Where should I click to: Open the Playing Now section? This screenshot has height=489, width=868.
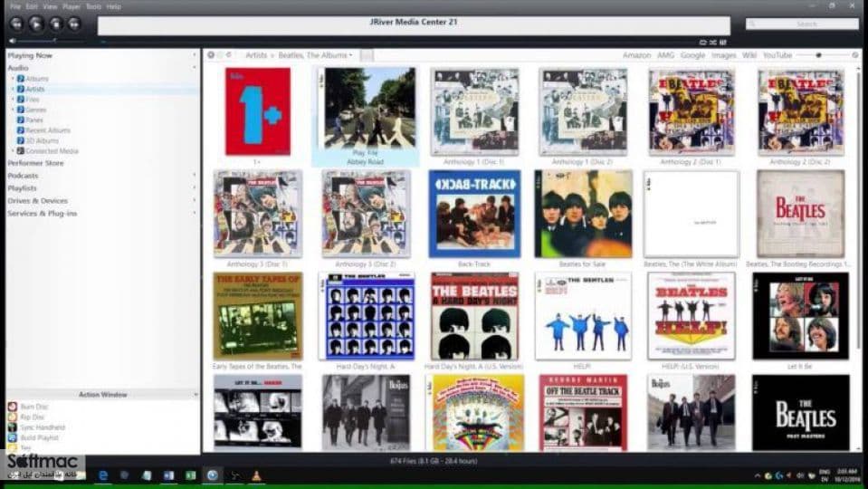tap(30, 55)
